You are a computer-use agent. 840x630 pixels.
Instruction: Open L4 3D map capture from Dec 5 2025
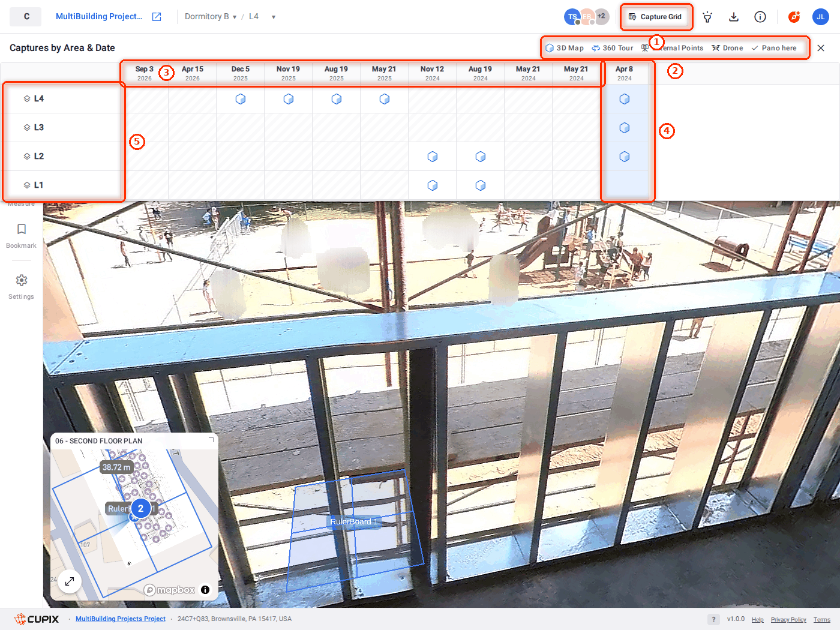click(x=241, y=99)
